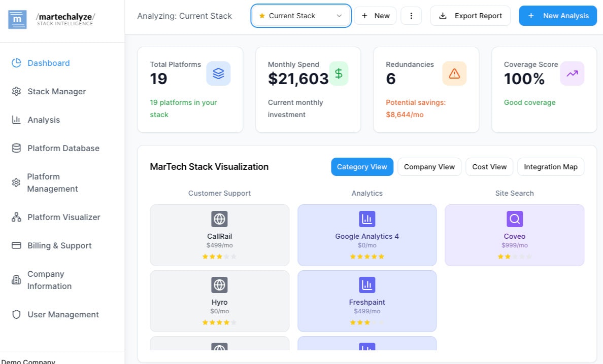Click the 100% coverage score value
603x364 pixels.
click(524, 79)
